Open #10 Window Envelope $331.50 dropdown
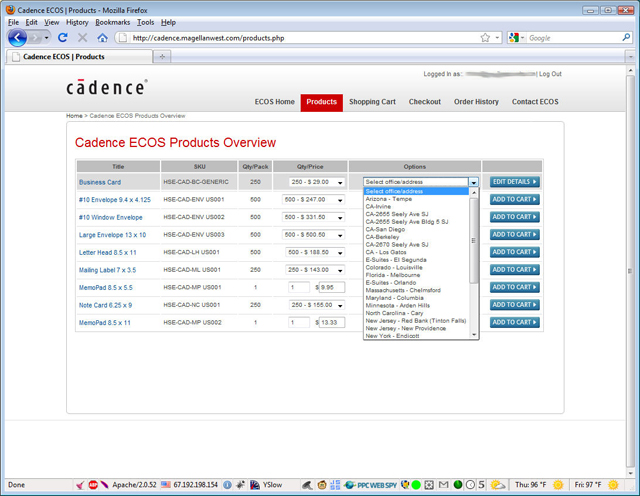 [x=313, y=217]
